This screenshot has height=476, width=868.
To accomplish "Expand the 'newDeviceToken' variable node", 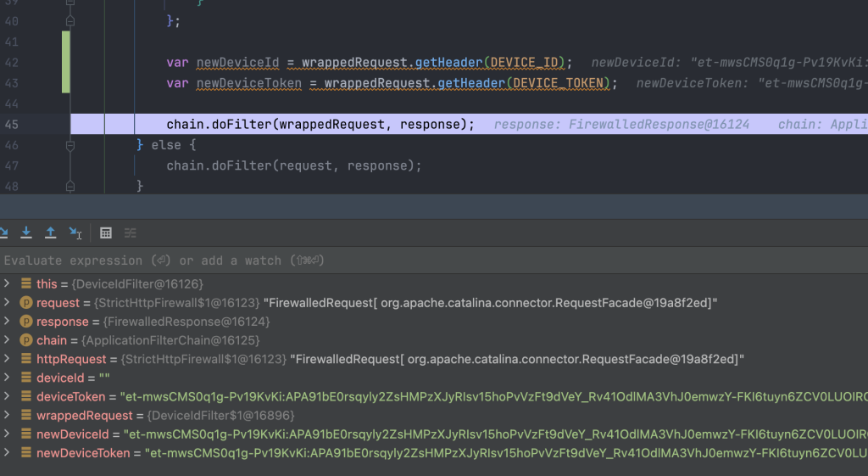I will click(7, 453).
